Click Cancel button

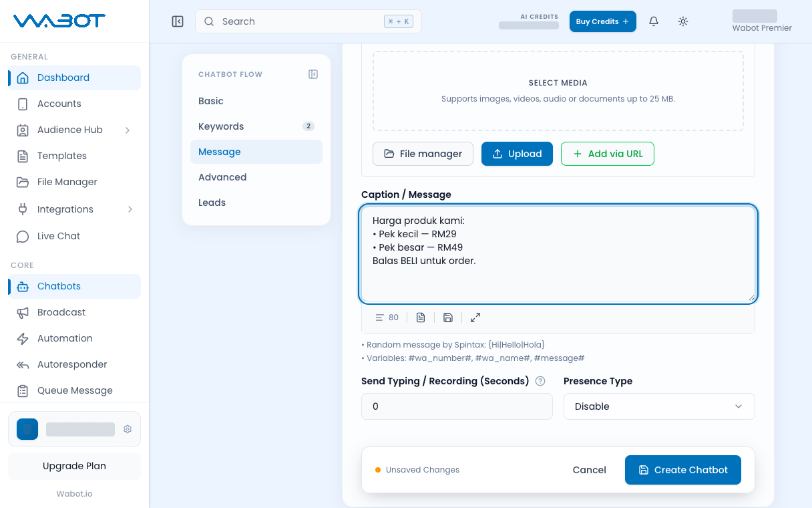pos(590,470)
